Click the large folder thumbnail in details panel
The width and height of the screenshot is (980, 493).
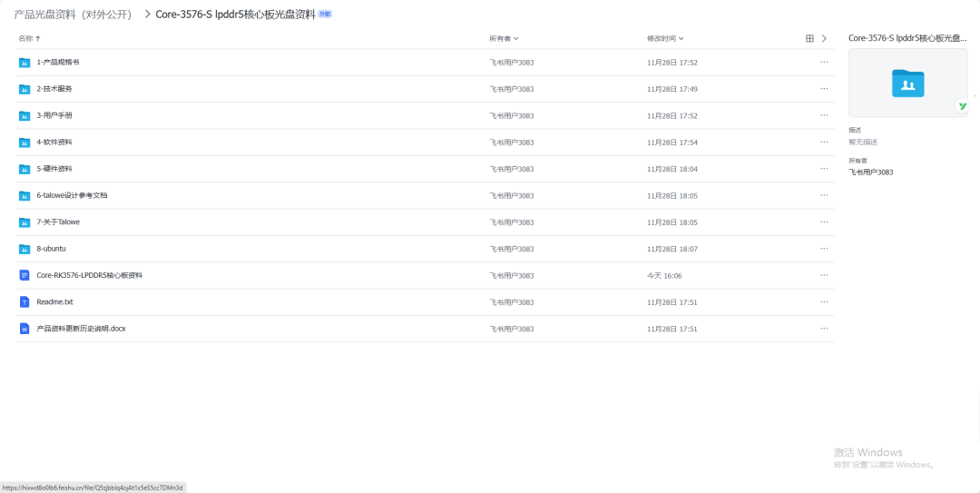[908, 83]
